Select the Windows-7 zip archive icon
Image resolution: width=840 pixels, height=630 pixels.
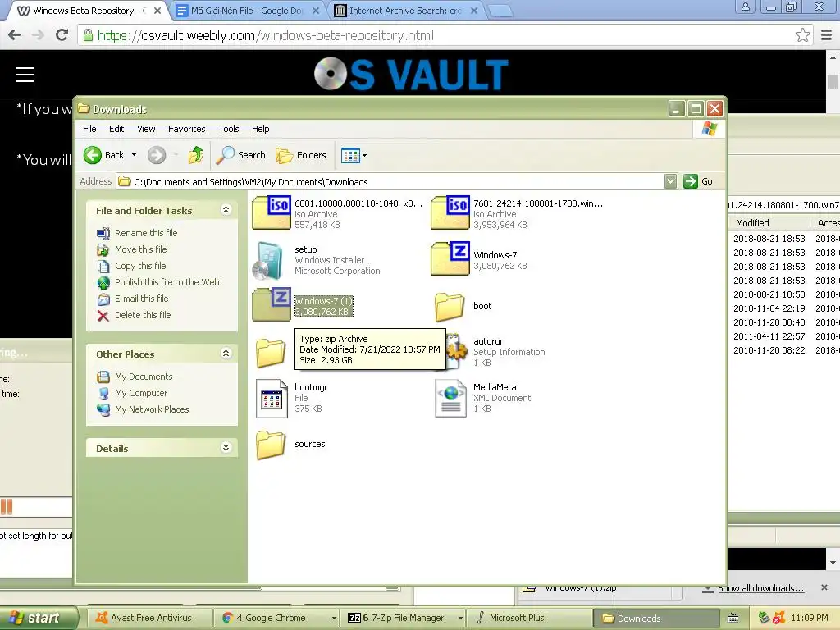click(450, 258)
